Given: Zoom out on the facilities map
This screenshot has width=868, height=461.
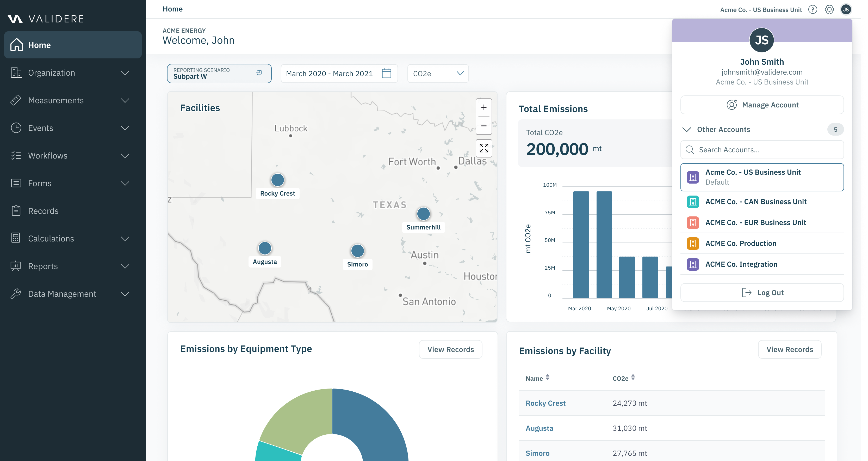Looking at the screenshot, I should tap(484, 126).
